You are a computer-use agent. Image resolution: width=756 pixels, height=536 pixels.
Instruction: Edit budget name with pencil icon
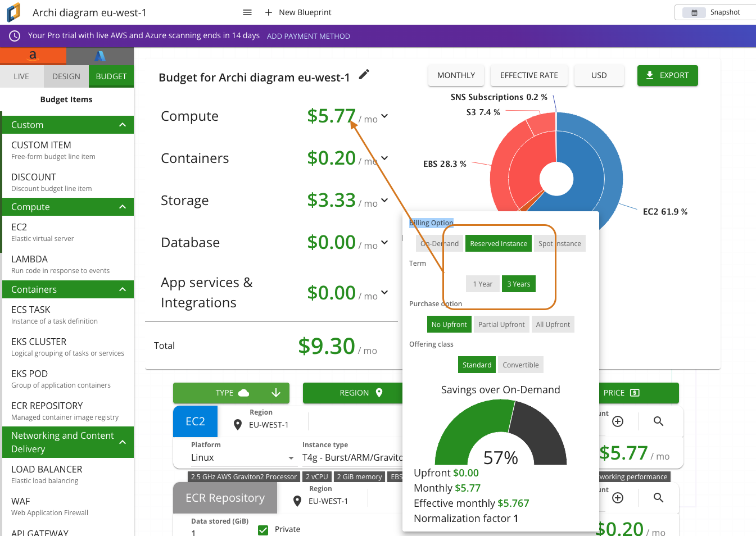364,74
